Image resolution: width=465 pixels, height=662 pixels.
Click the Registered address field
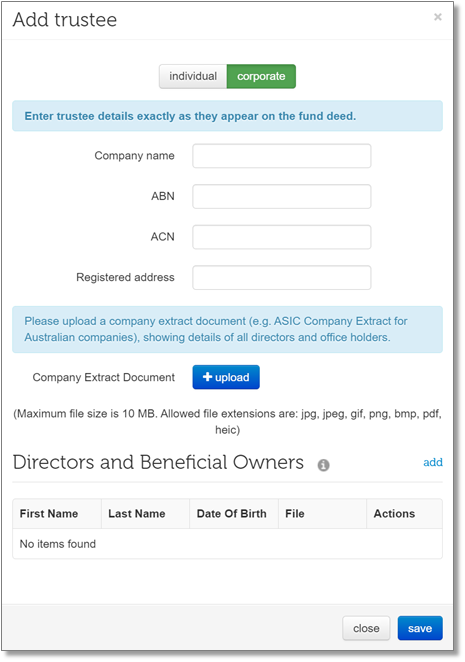(x=282, y=277)
